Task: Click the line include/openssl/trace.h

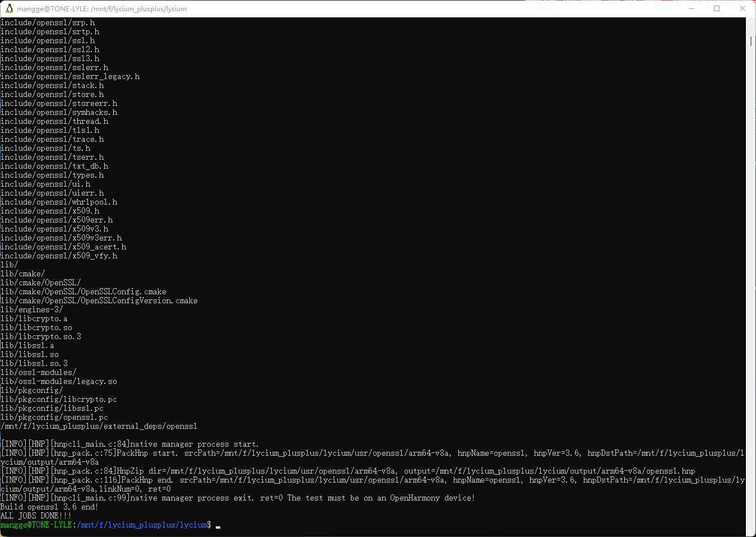Action: pos(52,140)
